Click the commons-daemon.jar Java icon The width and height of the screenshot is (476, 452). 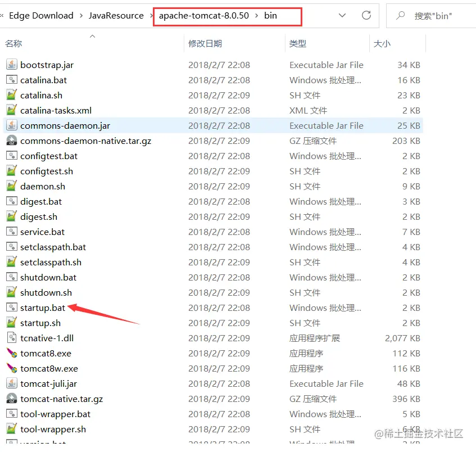pyautogui.click(x=12, y=125)
